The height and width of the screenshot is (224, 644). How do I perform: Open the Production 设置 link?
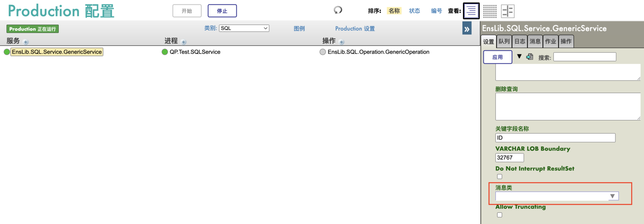pyautogui.click(x=355, y=29)
